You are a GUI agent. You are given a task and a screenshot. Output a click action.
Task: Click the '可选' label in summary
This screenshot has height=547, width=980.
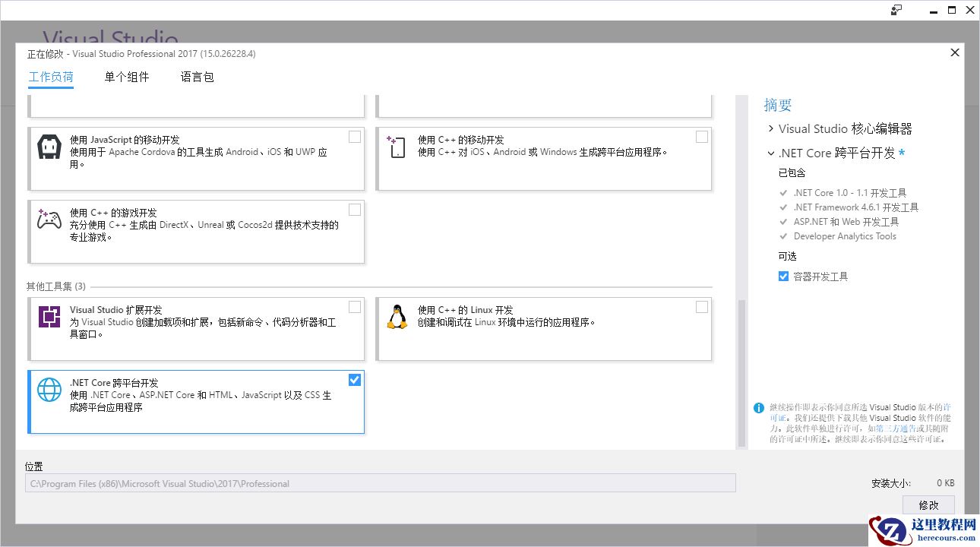coord(788,257)
